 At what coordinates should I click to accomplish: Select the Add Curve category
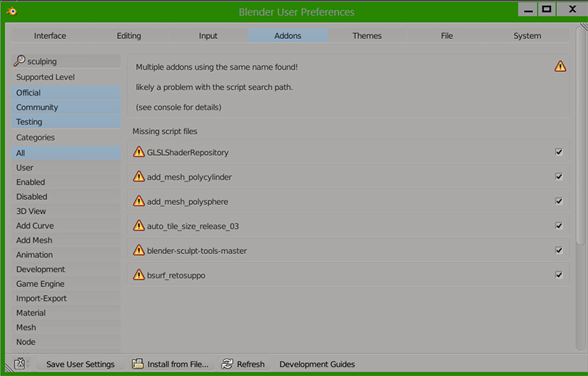point(66,225)
